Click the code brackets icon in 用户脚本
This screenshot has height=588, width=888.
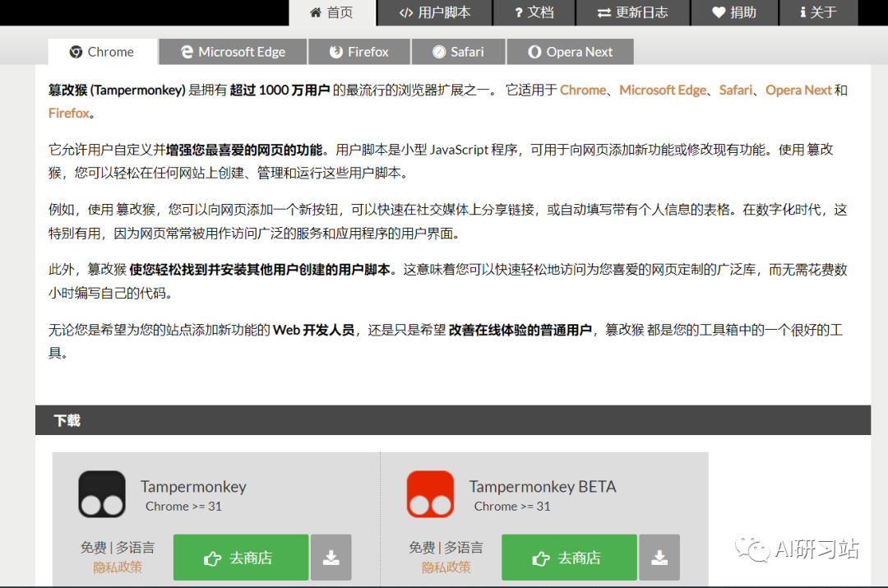(x=406, y=13)
